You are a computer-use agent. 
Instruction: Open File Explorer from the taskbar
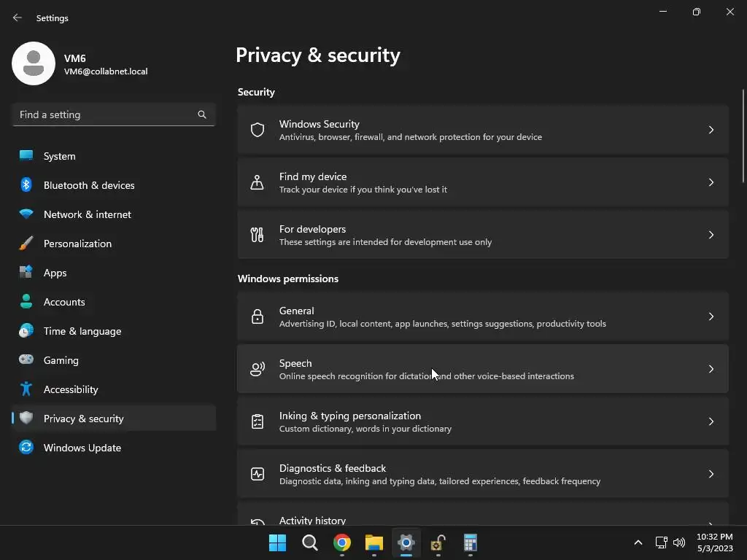tap(374, 542)
